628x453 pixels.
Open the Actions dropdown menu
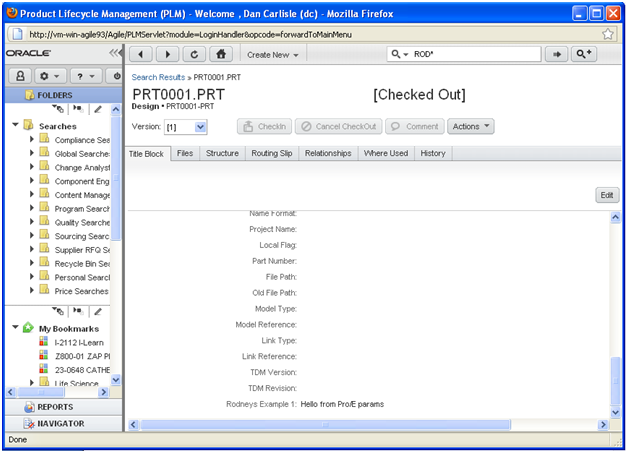471,127
